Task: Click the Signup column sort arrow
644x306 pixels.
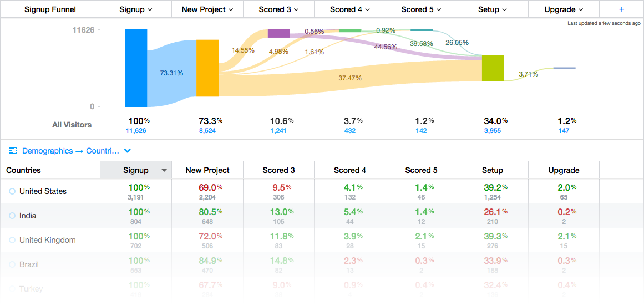Action: pyautogui.click(x=164, y=171)
